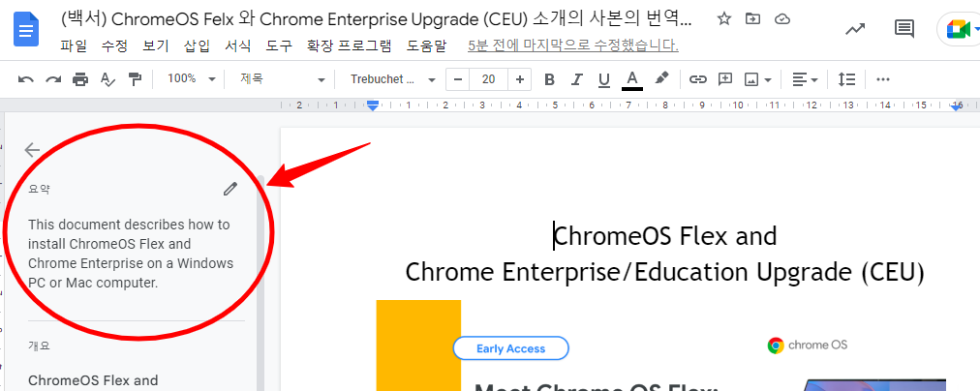Toggle bold formatting
This screenshot has height=391, width=980.
(549, 79)
